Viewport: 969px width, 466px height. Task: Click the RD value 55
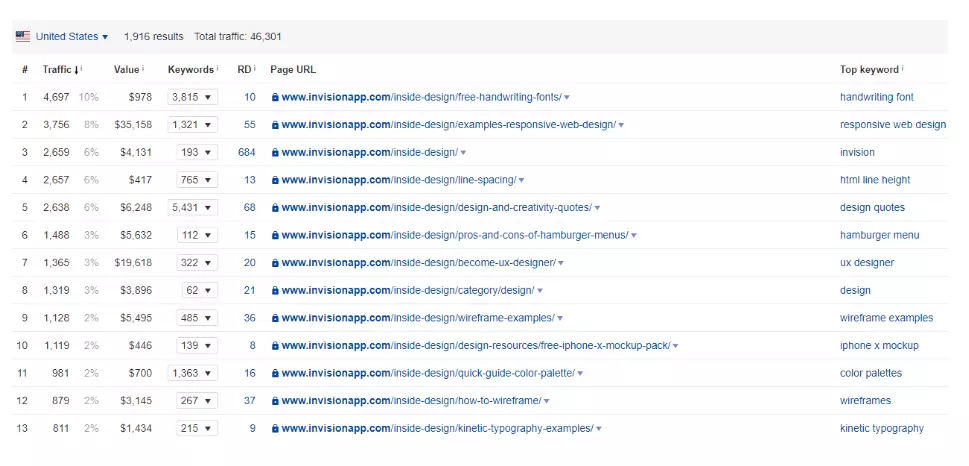[250, 125]
